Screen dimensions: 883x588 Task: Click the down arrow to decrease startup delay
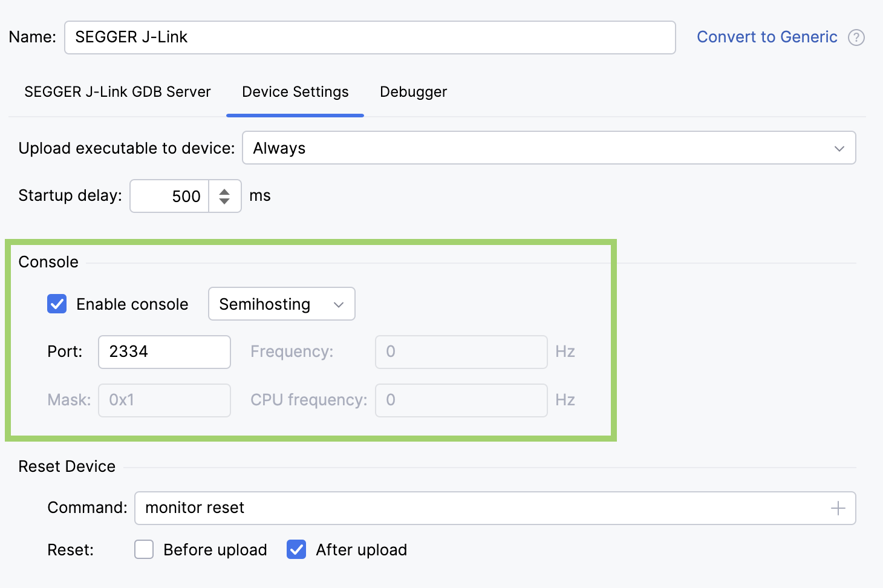[x=224, y=201]
